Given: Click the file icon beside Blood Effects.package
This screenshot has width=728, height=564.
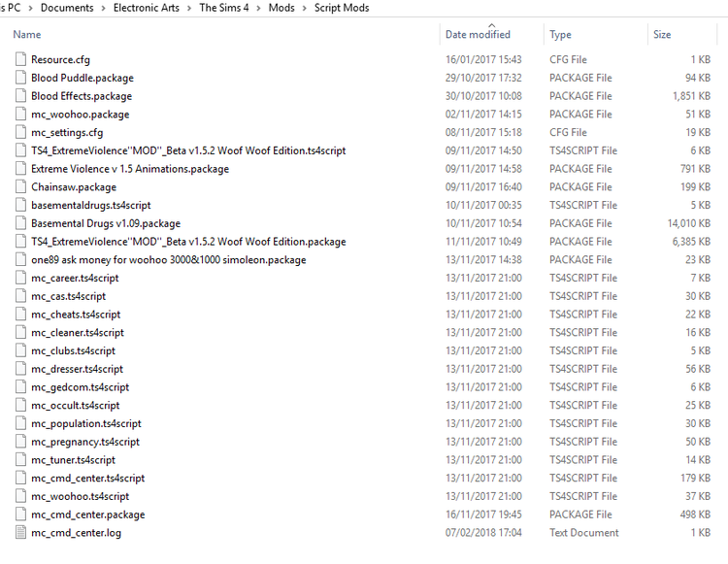Looking at the screenshot, I should [20, 96].
